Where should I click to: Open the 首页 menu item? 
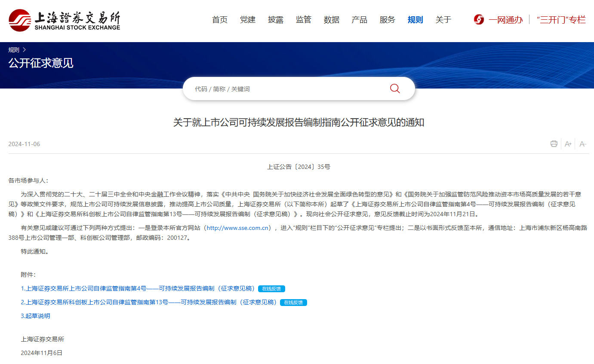point(219,20)
